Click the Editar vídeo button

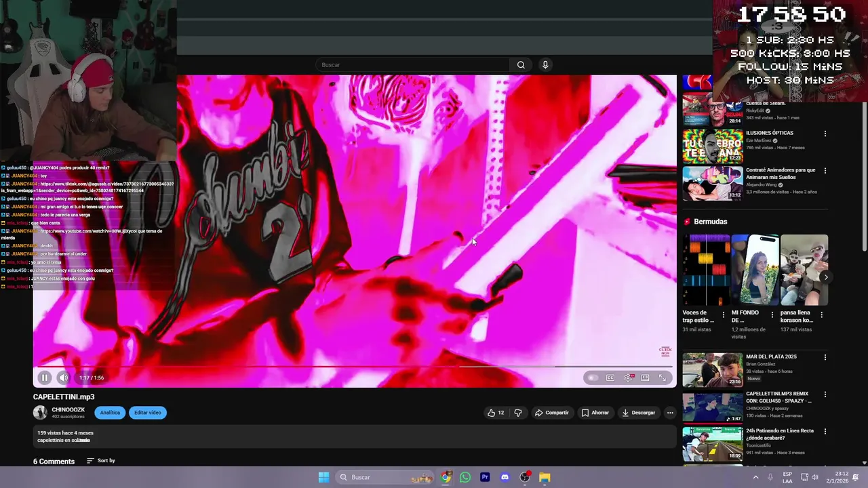pos(147,413)
